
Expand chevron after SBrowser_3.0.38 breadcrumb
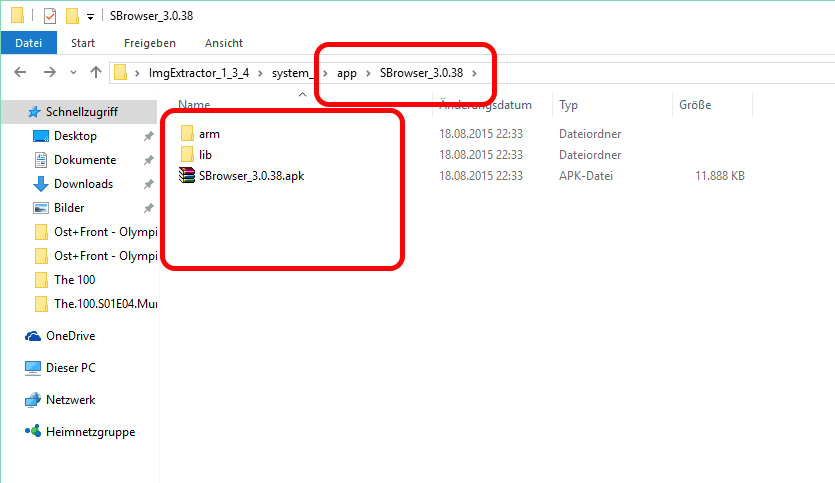(474, 73)
